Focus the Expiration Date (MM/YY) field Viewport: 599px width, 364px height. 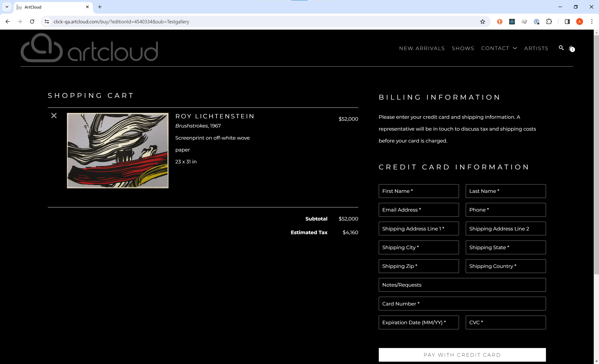pyautogui.click(x=419, y=322)
